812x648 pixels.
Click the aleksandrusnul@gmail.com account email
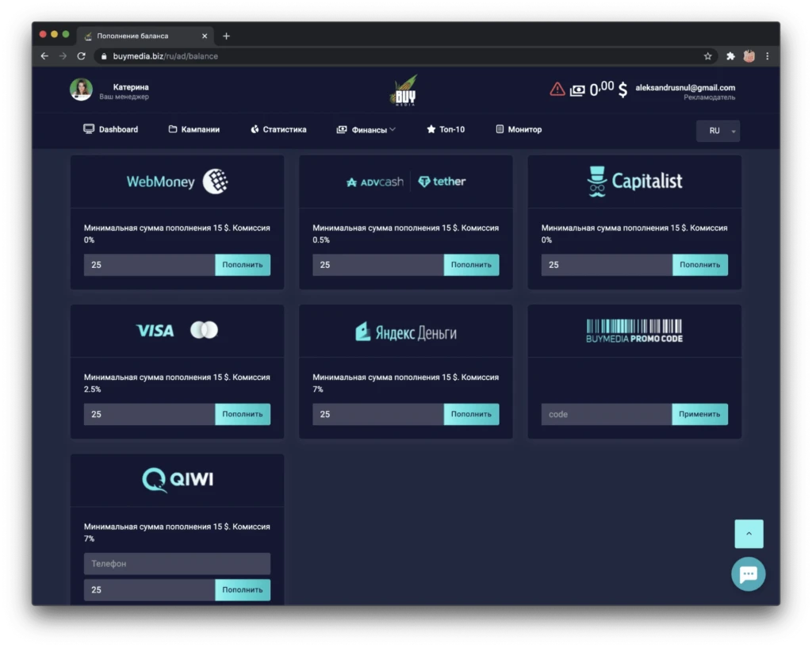(685, 87)
